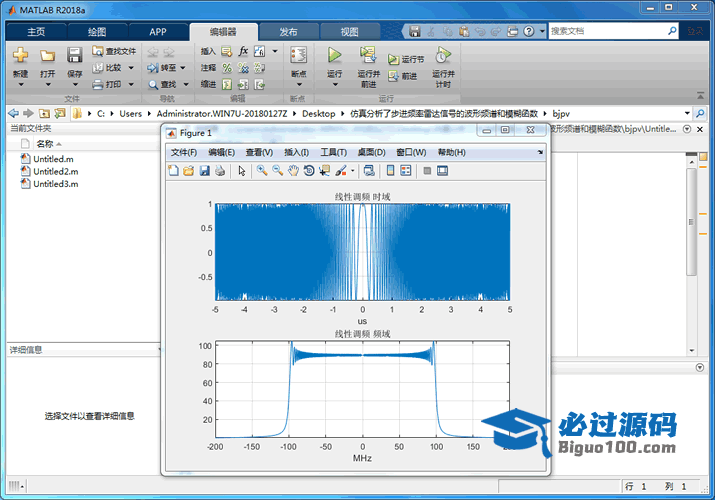Click the Compare (比较) button
Image resolution: width=715 pixels, height=500 pixels.
click(108, 68)
